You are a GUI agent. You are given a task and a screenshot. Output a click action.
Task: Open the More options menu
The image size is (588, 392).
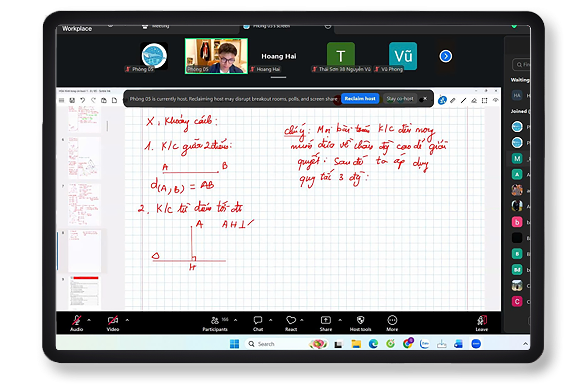pos(392,320)
